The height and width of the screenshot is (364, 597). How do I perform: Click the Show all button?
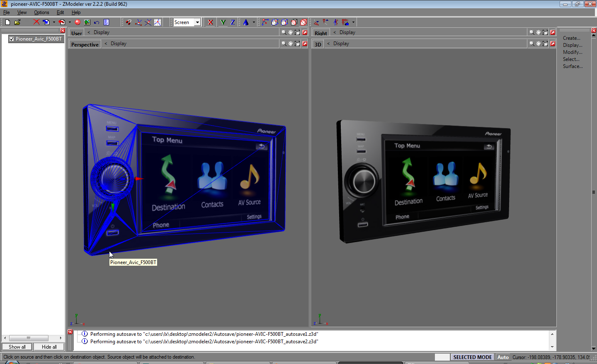[17, 347]
